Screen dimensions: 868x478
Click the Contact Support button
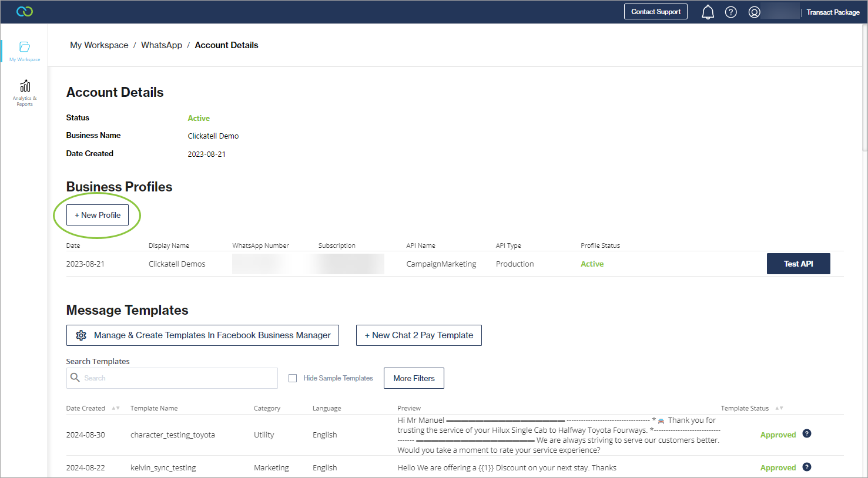[x=655, y=12]
